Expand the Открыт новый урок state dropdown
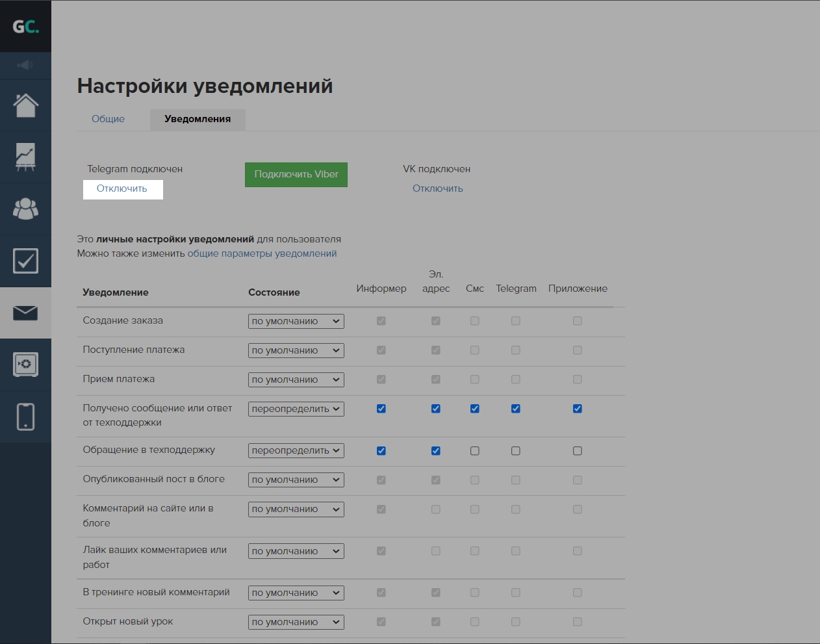 click(296, 622)
